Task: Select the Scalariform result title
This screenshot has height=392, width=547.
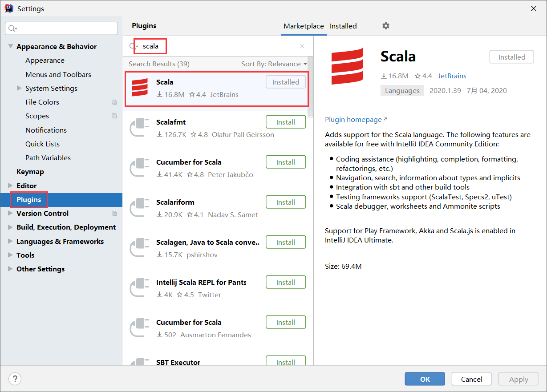Action: [x=175, y=202]
